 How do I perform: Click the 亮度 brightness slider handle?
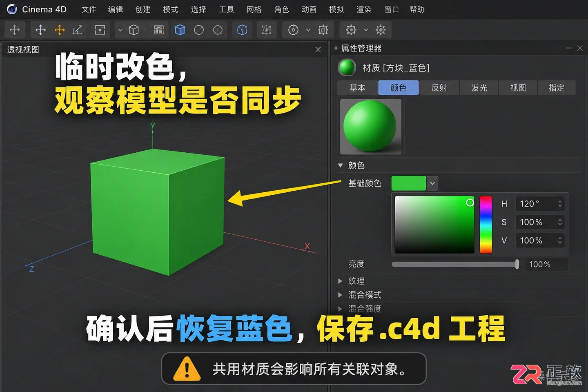(x=517, y=264)
